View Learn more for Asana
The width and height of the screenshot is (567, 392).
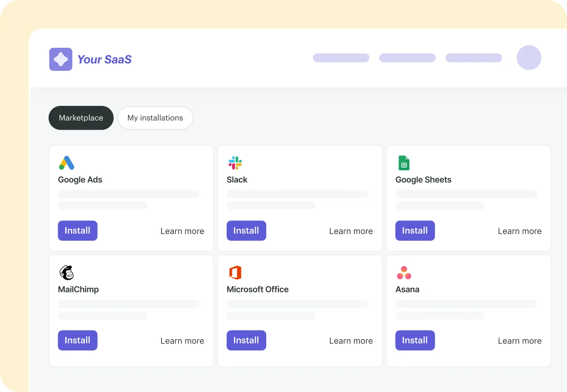click(x=520, y=341)
